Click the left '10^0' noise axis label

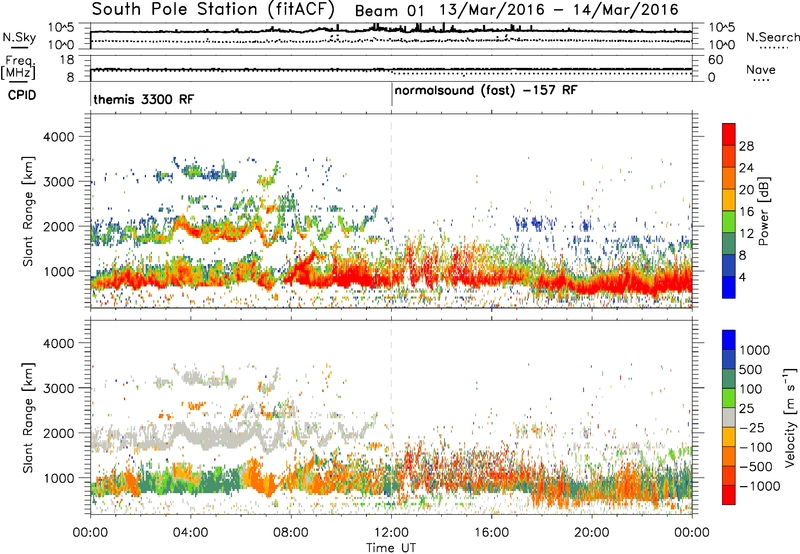[x=61, y=45]
